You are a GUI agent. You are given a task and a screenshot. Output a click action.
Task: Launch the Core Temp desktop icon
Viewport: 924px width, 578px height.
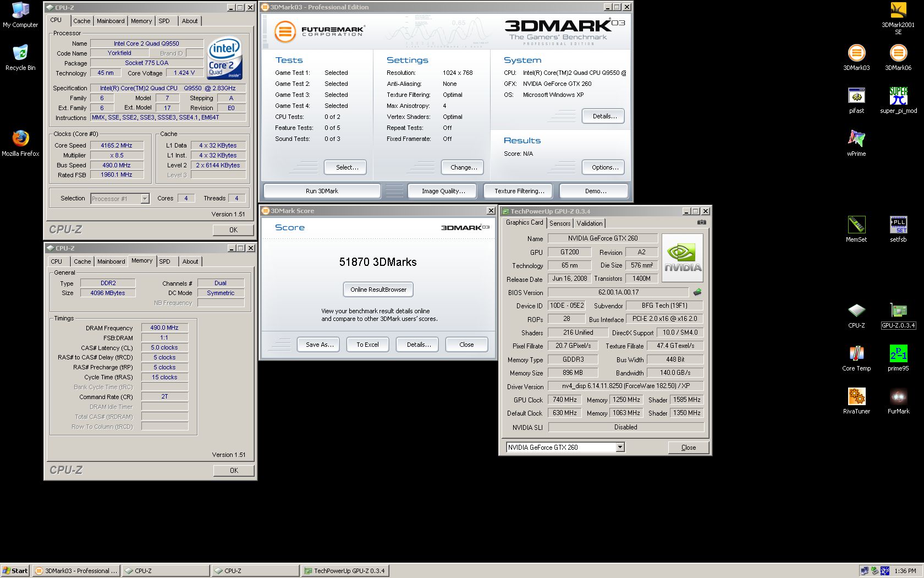click(856, 358)
